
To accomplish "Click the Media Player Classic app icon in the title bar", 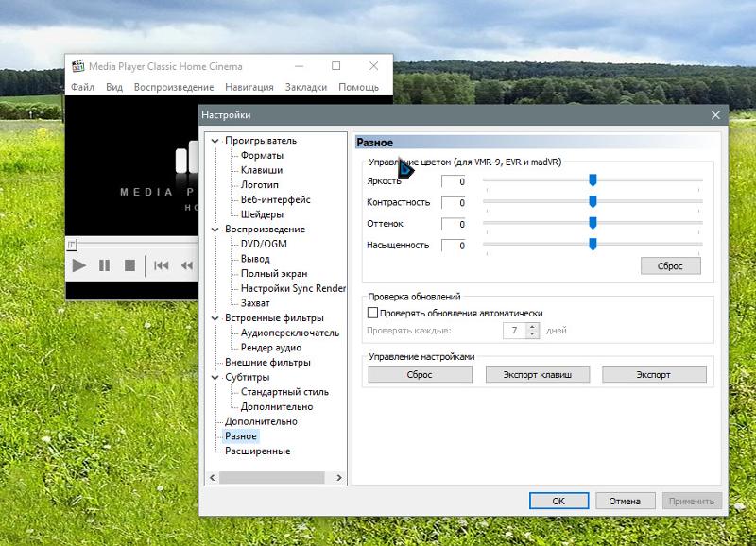I will [x=77, y=66].
